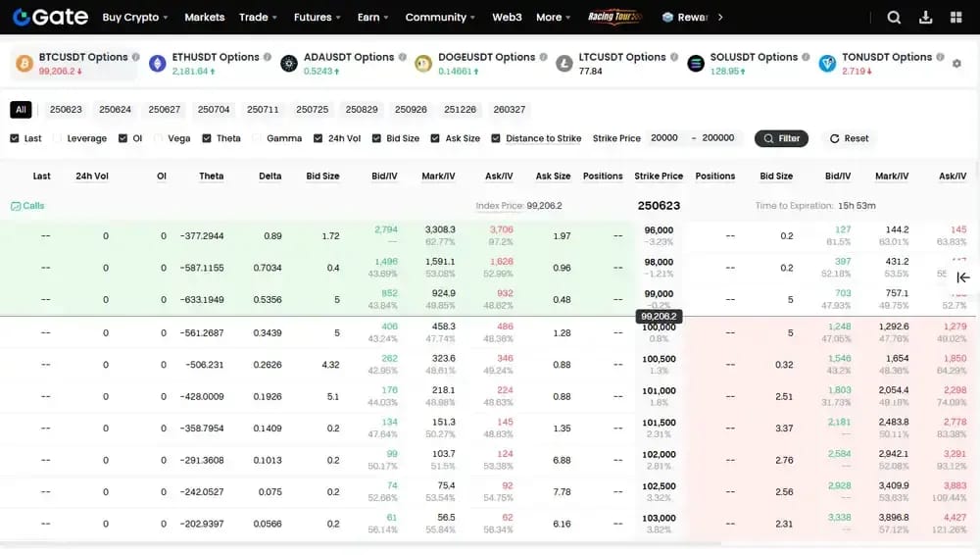The height and width of the screenshot is (555, 980).
Task: Click info icon beside TONUSDT Options
Action: (940, 57)
